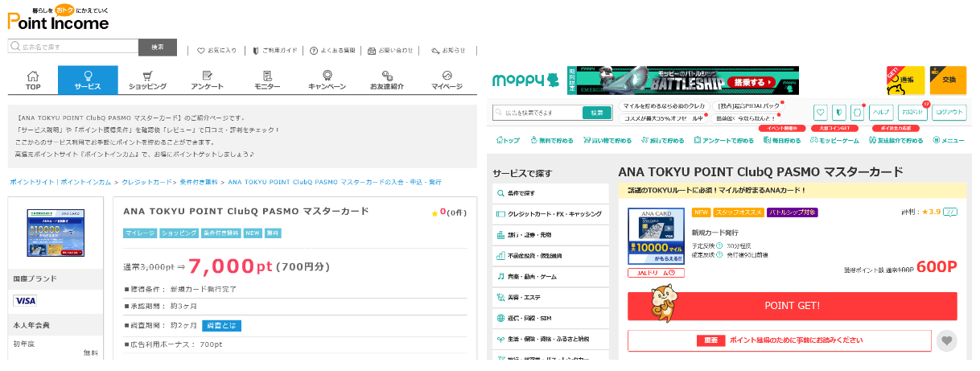Open the 無料で貯める menu

click(x=551, y=141)
